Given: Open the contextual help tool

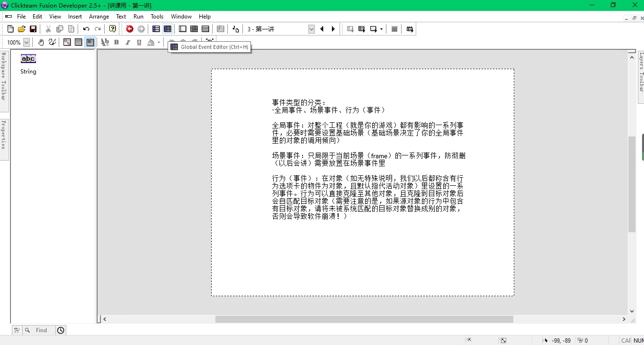Looking at the screenshot, I should [x=112, y=28].
